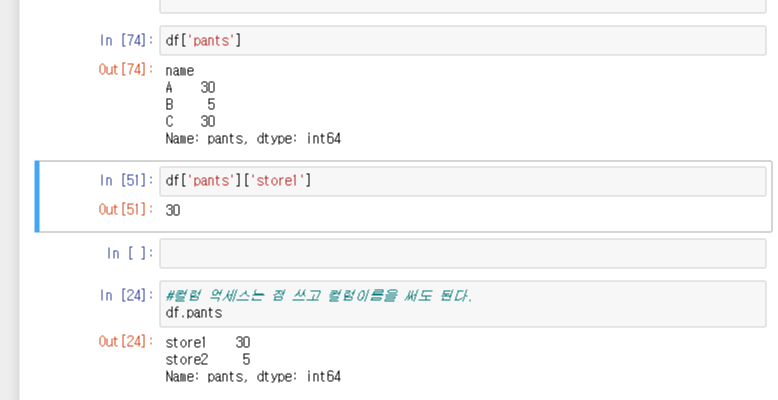Image resolution: width=778 pixels, height=400 pixels.
Task: Click the df['pants']['store1'] code cell input
Action: pyautogui.click(x=462, y=181)
